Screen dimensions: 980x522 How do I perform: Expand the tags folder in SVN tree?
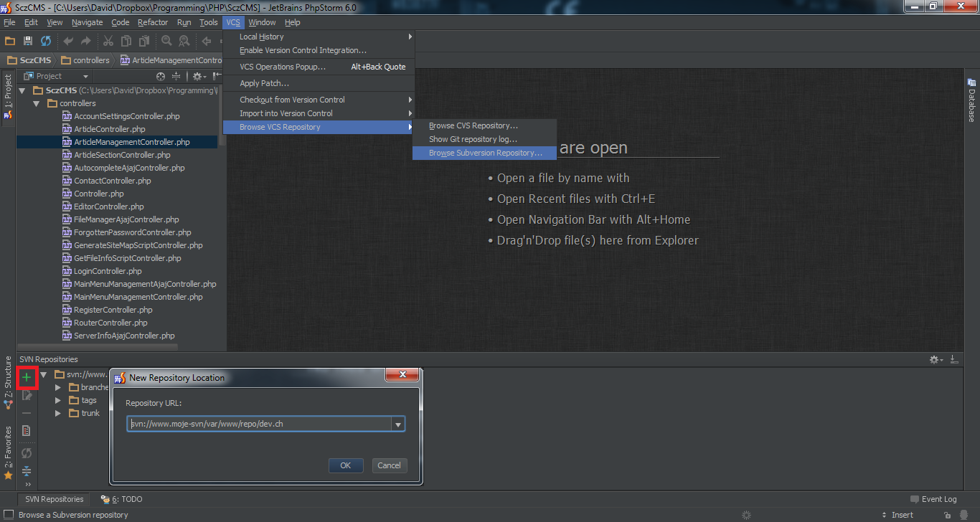click(x=58, y=400)
